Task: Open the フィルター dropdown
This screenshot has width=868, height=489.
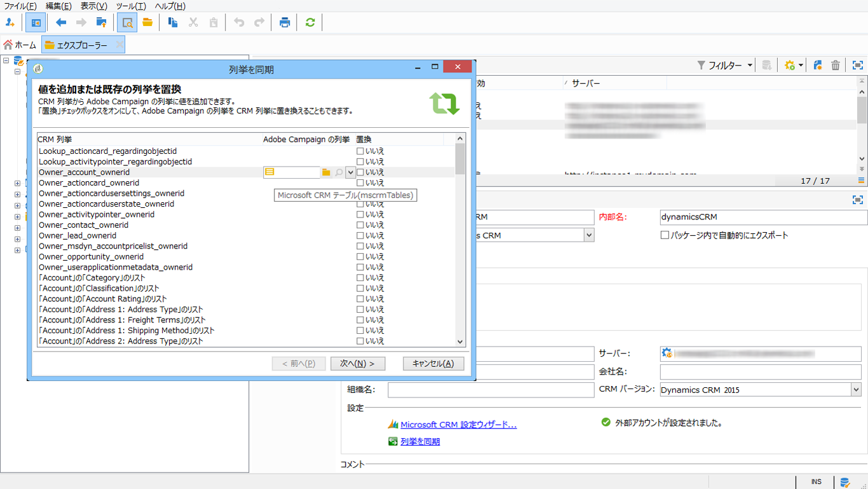Action: 725,65
